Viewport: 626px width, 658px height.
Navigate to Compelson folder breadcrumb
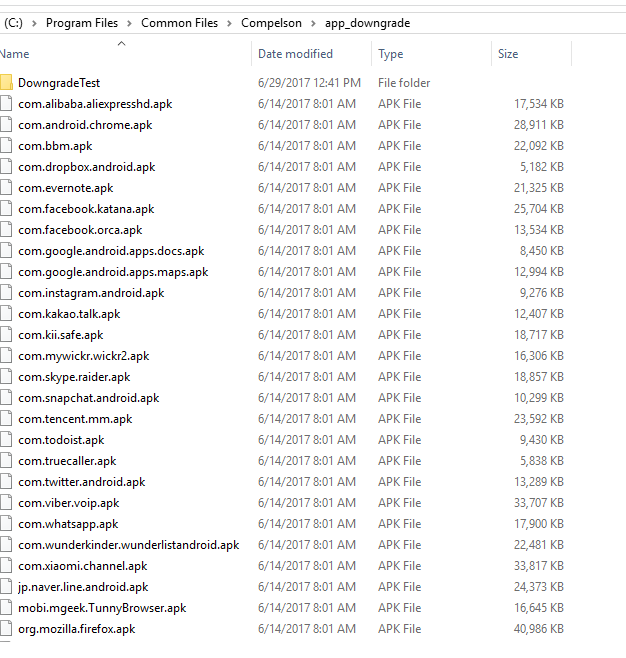tap(271, 23)
